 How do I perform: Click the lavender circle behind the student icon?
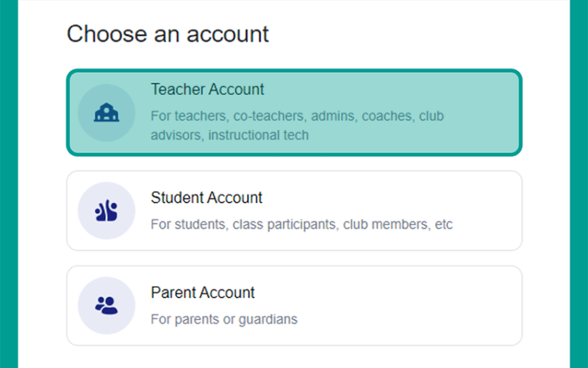click(107, 210)
